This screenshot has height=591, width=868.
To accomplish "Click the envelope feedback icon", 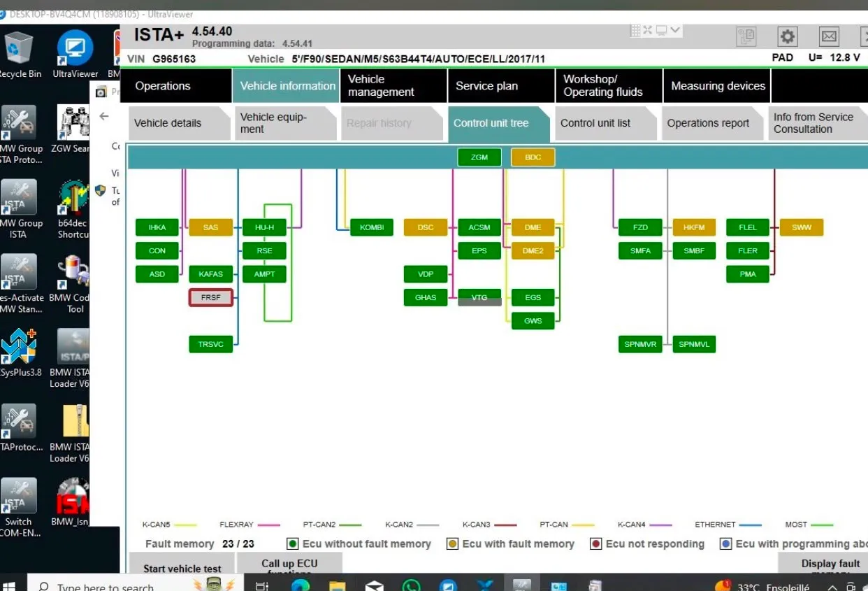I will [829, 36].
